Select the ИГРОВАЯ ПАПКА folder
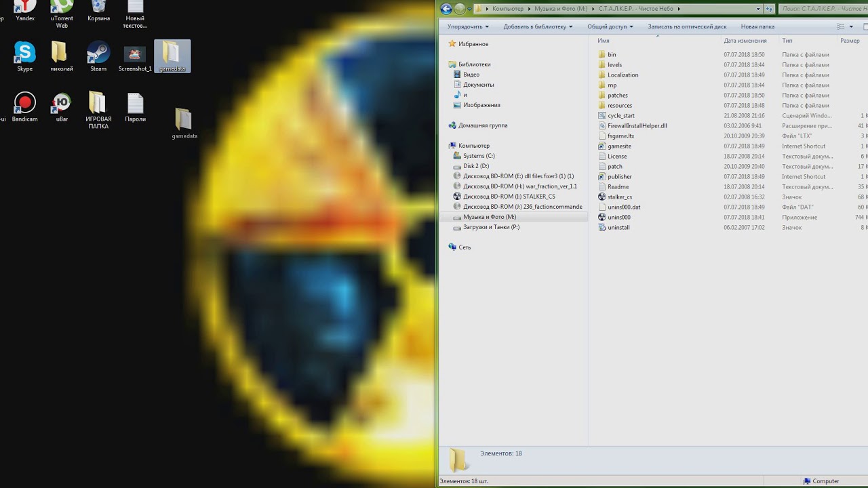 (98, 110)
